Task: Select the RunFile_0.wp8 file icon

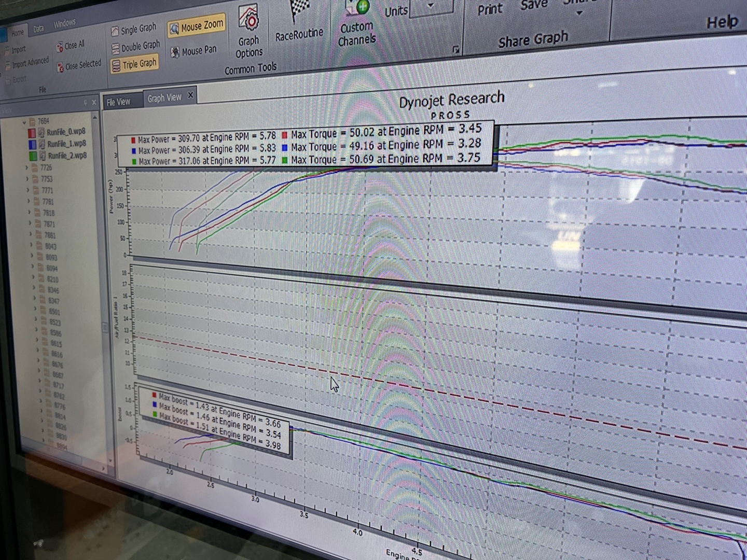Action: pyautogui.click(x=41, y=133)
